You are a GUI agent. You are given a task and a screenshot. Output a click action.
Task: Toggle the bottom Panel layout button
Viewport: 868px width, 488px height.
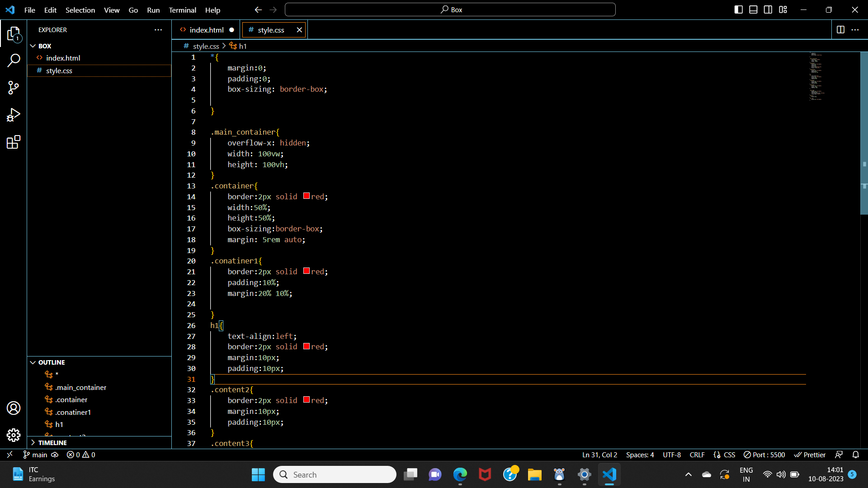[x=753, y=9]
